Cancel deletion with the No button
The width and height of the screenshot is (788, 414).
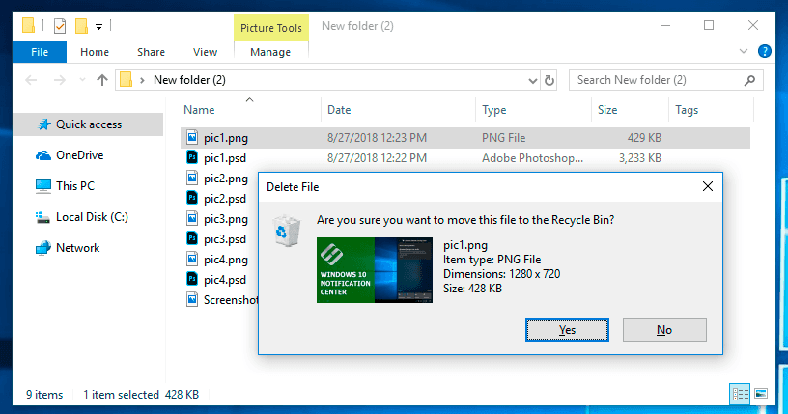(x=664, y=330)
